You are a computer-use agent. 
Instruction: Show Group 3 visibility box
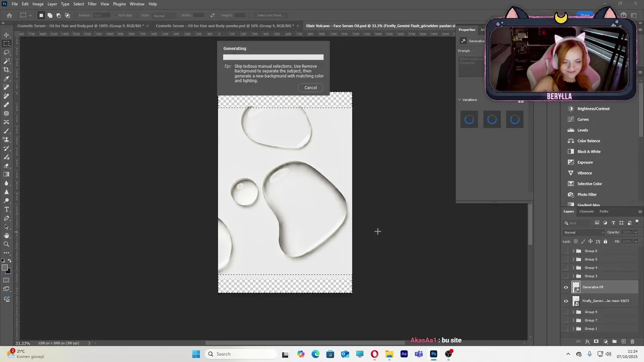point(566,276)
